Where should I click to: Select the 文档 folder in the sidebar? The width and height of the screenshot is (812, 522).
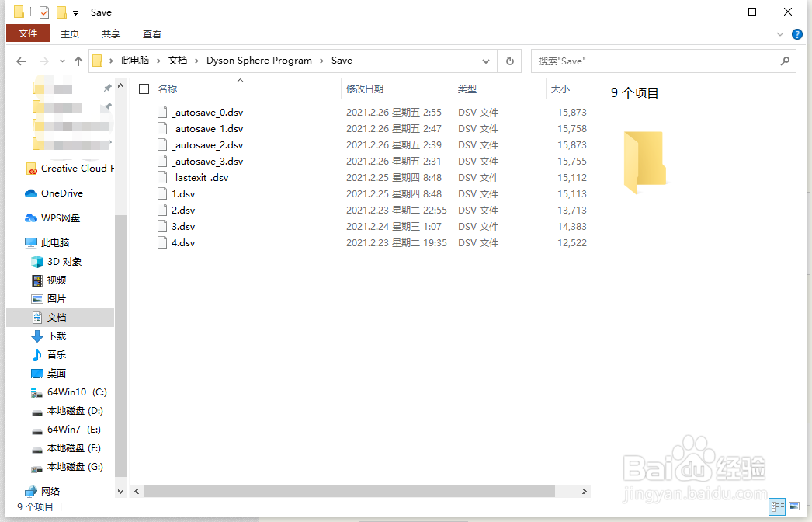coord(60,318)
